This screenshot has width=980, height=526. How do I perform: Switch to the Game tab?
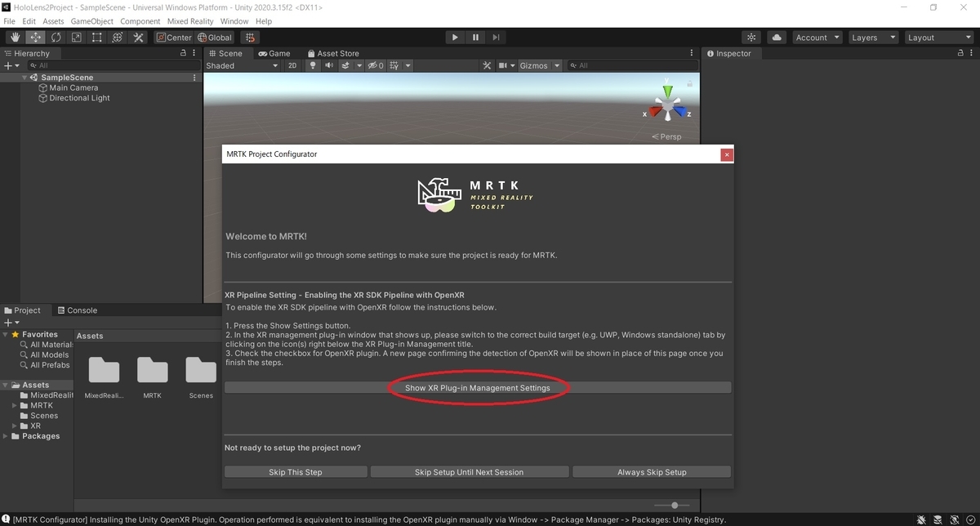pyautogui.click(x=274, y=53)
